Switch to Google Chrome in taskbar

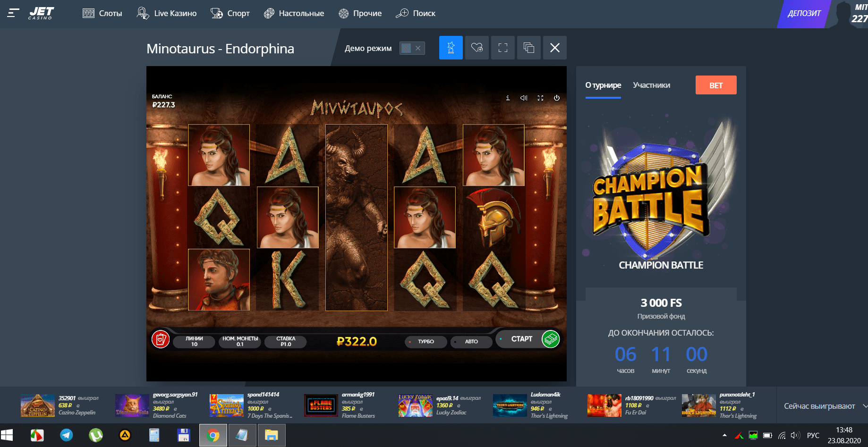point(213,435)
